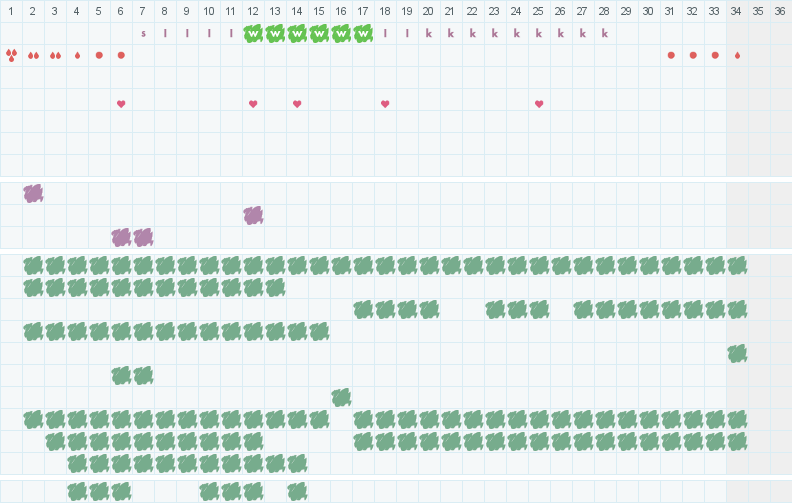Select the double-drop bleeding icon on day 2
Image resolution: width=792 pixels, height=503 pixels.
(33, 55)
